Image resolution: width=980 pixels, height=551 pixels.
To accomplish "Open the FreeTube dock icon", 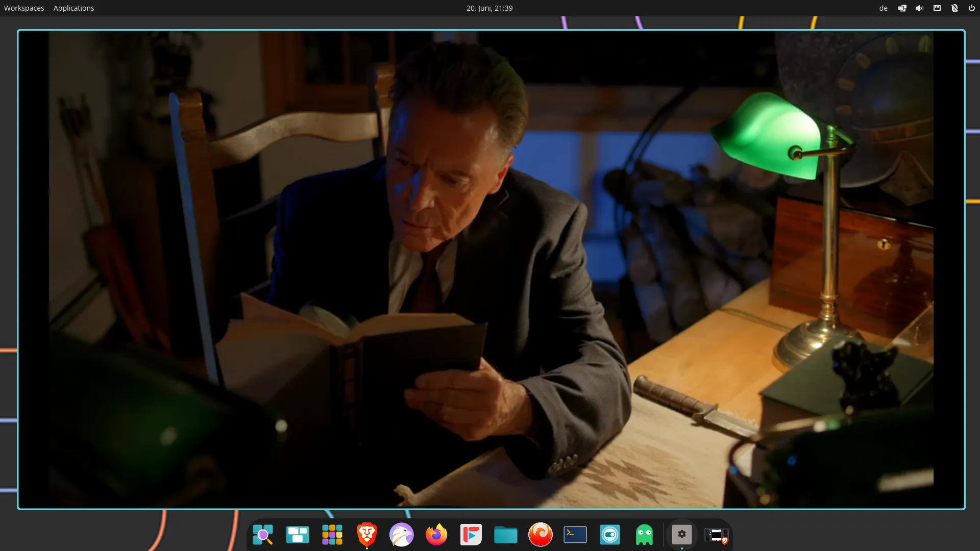I will click(x=471, y=535).
